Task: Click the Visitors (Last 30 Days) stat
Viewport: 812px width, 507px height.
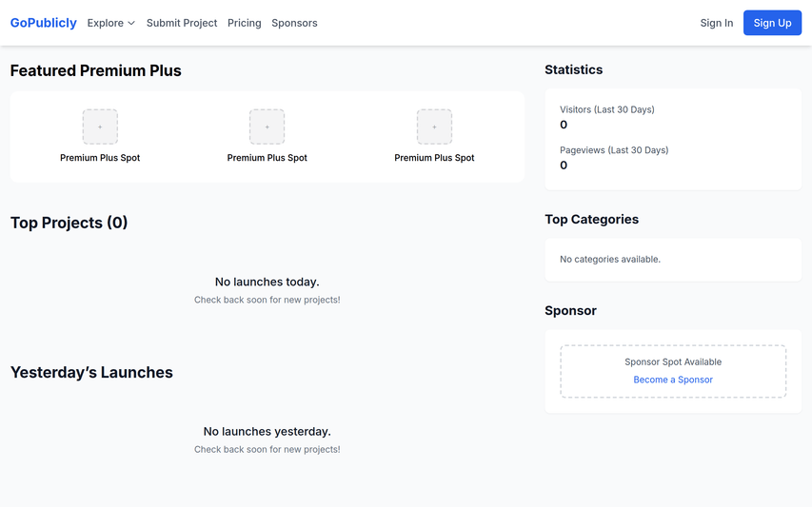Action: point(607,109)
